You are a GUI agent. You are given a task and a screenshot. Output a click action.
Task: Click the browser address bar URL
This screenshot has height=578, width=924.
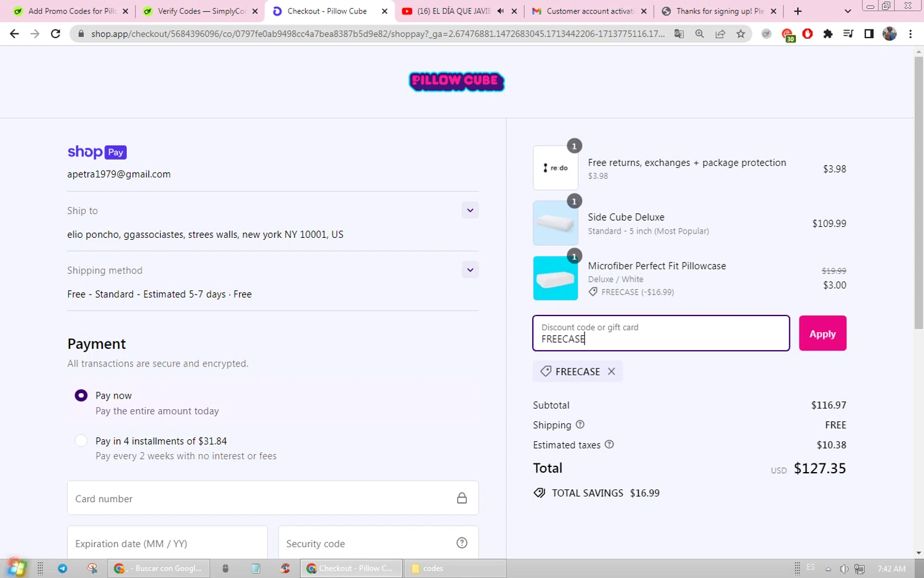point(378,34)
